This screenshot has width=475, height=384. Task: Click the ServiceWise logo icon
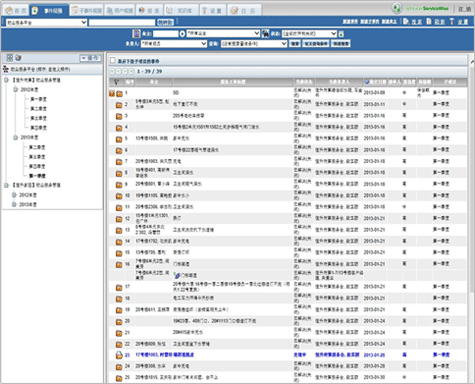pos(396,8)
